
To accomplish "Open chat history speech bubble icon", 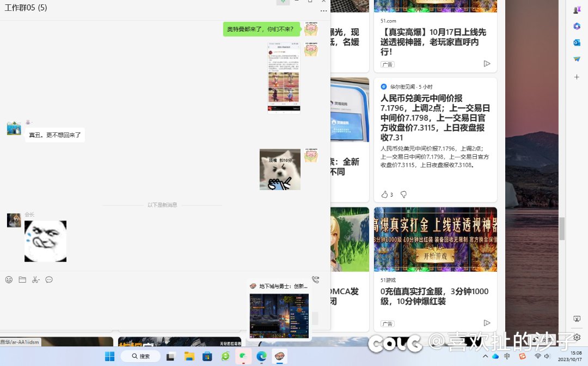I will [49, 280].
